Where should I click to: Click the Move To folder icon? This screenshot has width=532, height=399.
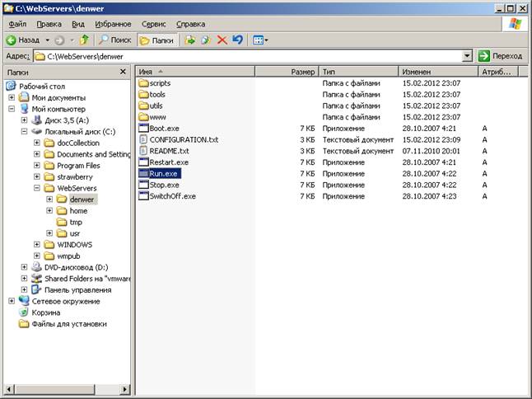pyautogui.click(x=190, y=40)
